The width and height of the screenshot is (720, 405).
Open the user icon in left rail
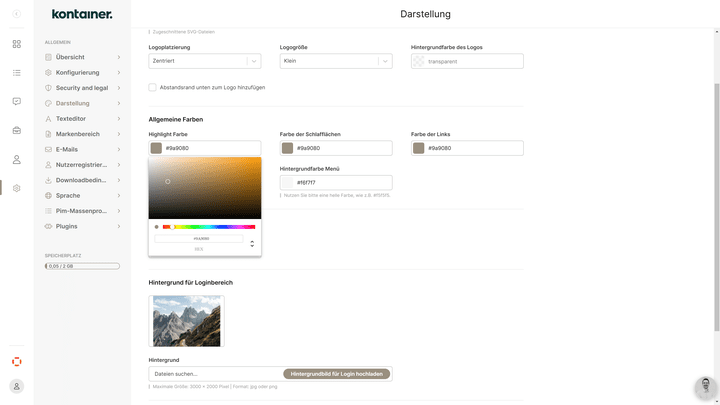click(16, 160)
